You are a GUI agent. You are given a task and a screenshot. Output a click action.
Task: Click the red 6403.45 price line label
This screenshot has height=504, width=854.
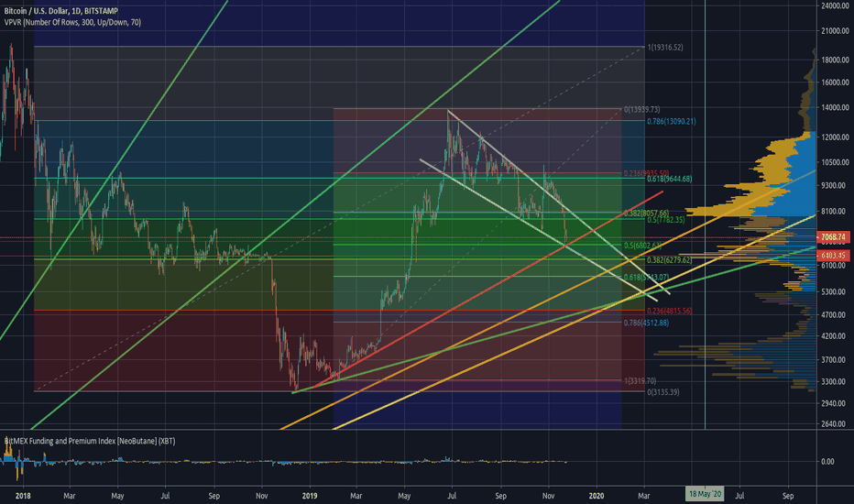[833, 255]
